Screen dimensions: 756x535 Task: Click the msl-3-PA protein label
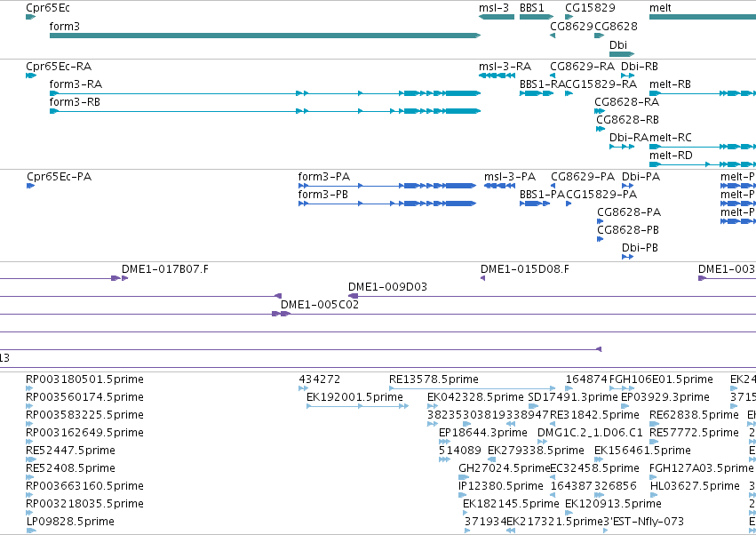tap(510, 177)
